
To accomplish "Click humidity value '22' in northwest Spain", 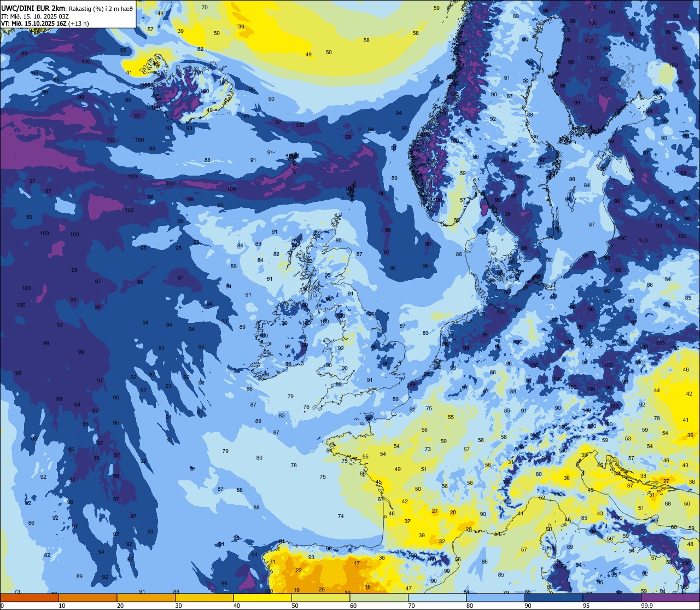I will pyautogui.click(x=299, y=570).
